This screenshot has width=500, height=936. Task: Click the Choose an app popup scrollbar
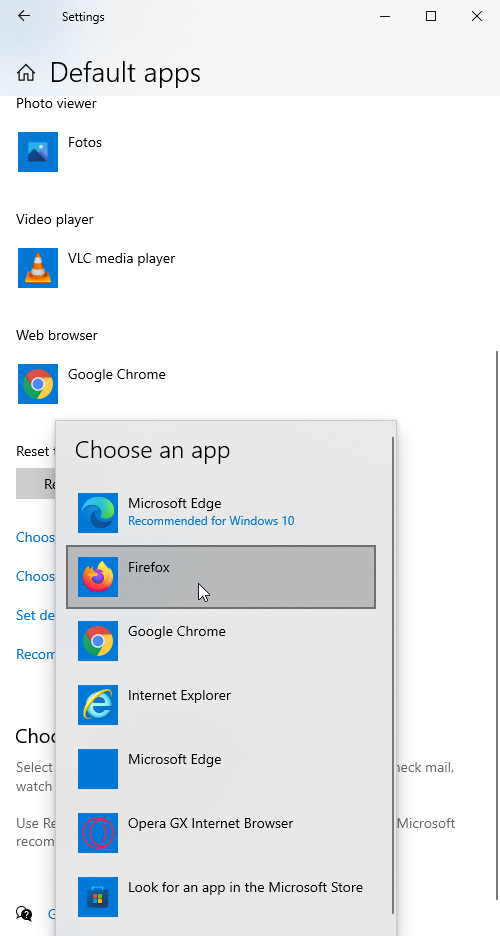tap(393, 675)
